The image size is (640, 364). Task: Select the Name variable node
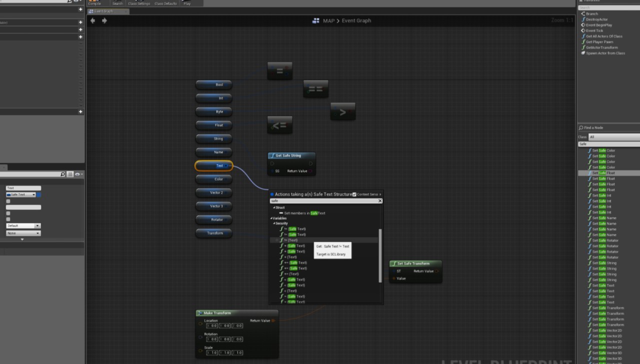[x=214, y=152]
